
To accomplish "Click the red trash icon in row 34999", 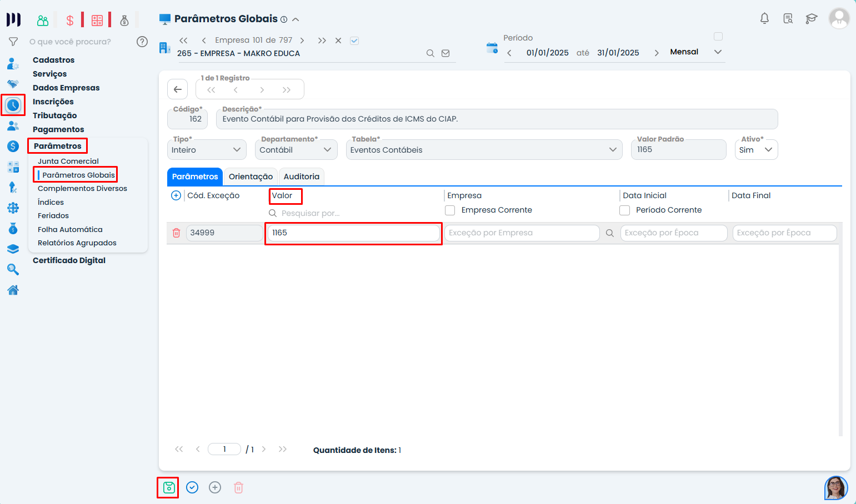I will point(176,233).
